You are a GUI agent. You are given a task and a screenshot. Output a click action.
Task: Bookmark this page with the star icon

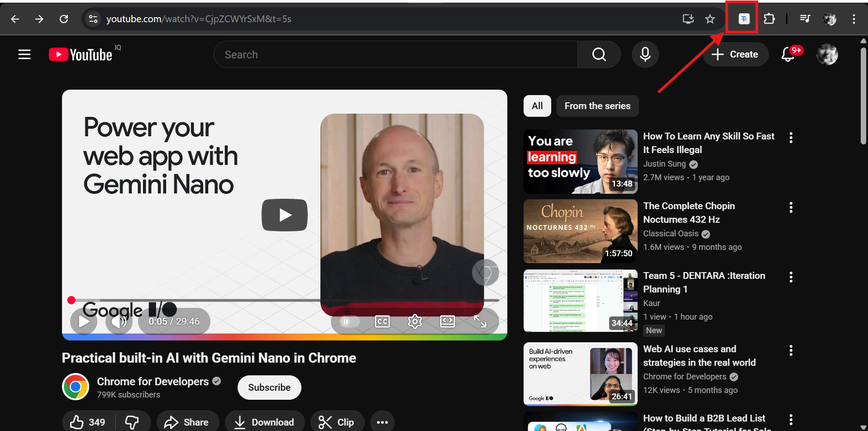pyautogui.click(x=710, y=19)
